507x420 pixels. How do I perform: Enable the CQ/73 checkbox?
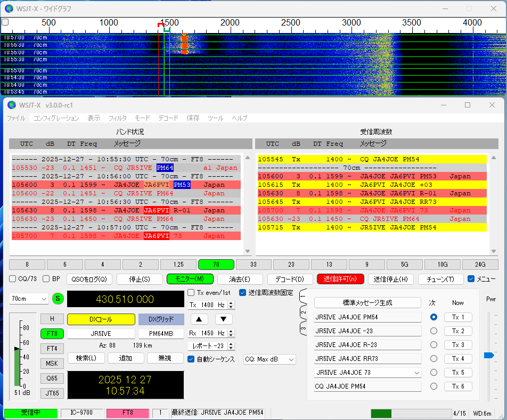click(13, 279)
